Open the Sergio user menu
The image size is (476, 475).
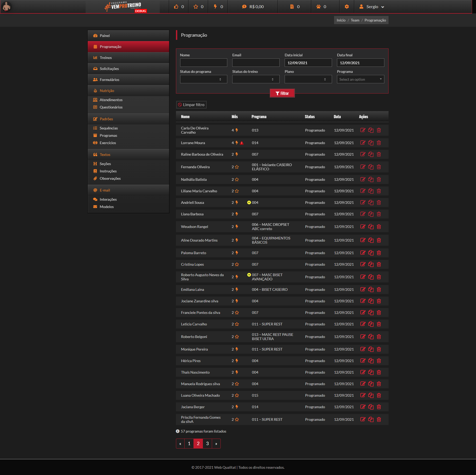(x=372, y=7)
